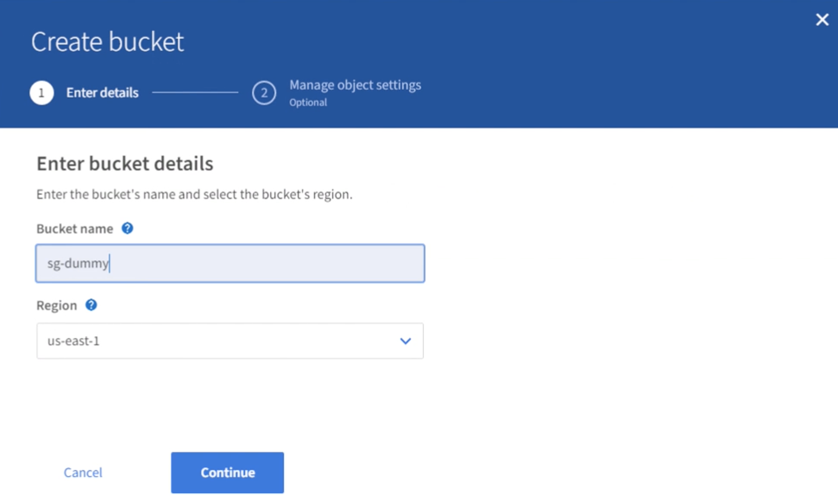Open the Bucket name help tooltip icon
838x504 pixels.
(x=127, y=228)
